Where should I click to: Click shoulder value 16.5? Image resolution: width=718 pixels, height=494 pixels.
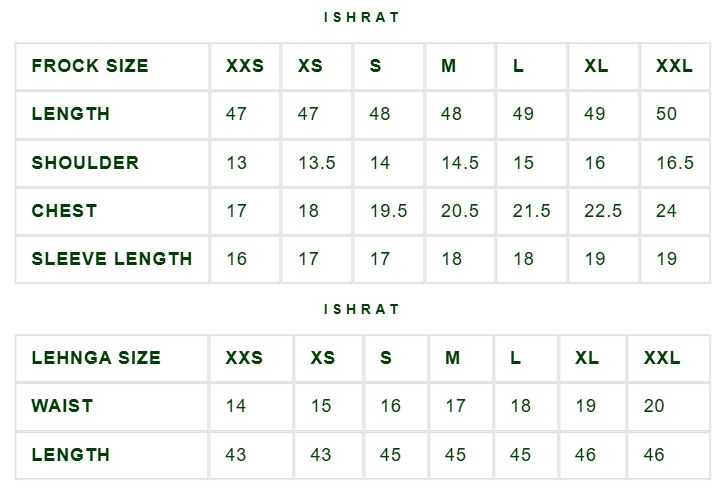(675, 163)
